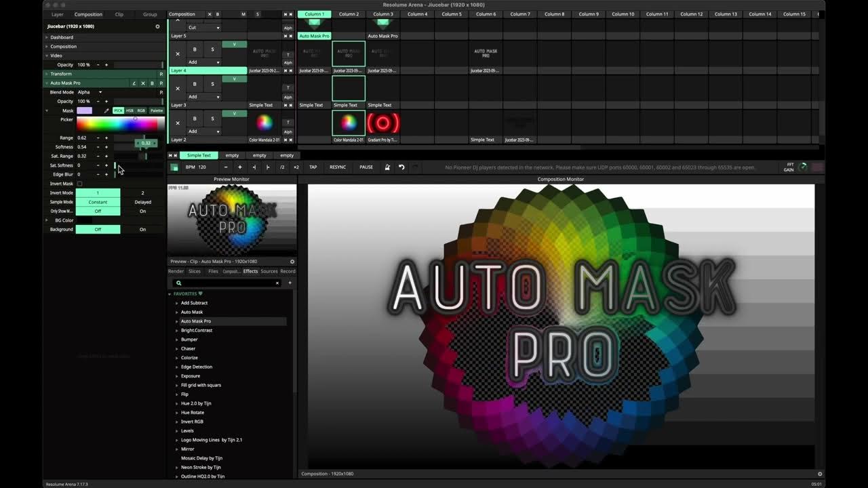Switch to the Layer tab
Image resolution: width=868 pixels, height=488 pixels.
point(58,14)
